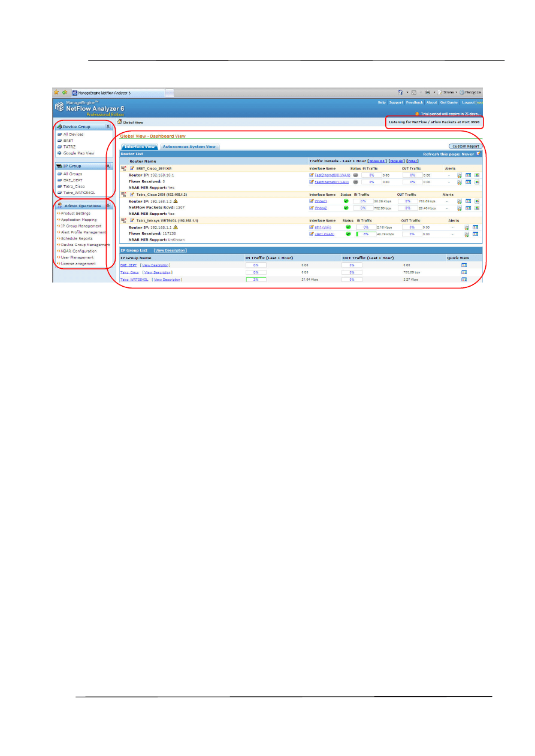This screenshot has width=535, height=756.
Task: Click the Show All traffic details link
Action: click(x=377, y=161)
